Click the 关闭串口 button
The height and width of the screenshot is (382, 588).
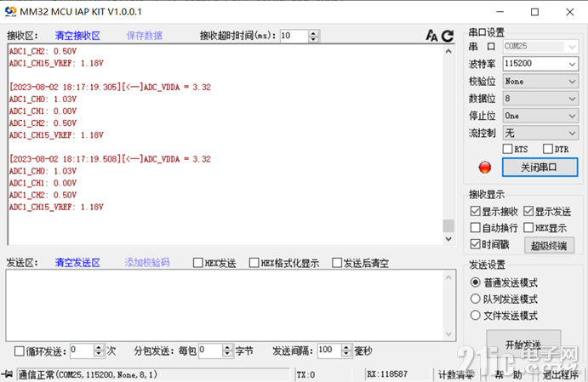[540, 168]
